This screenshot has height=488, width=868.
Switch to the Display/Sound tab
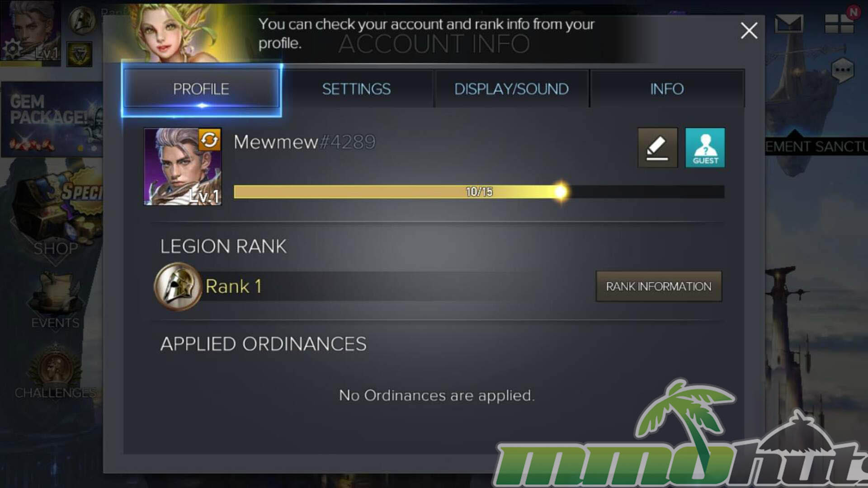pos(511,89)
